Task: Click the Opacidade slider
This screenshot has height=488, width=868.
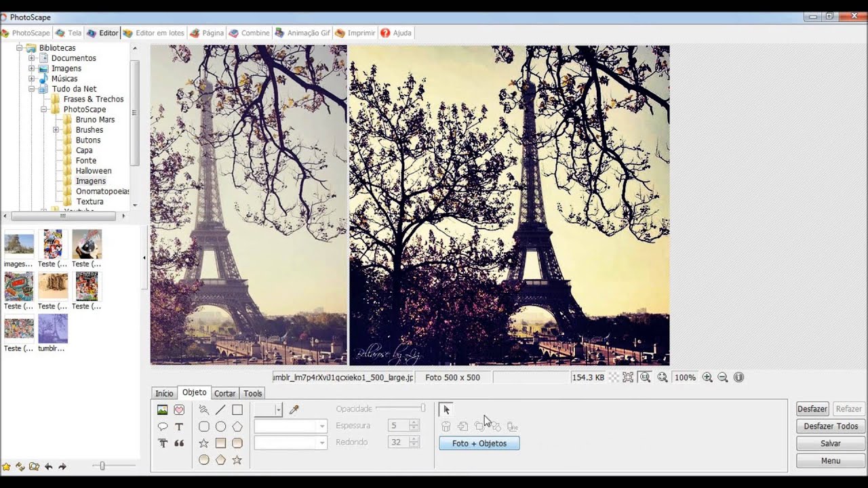Action: [401, 408]
